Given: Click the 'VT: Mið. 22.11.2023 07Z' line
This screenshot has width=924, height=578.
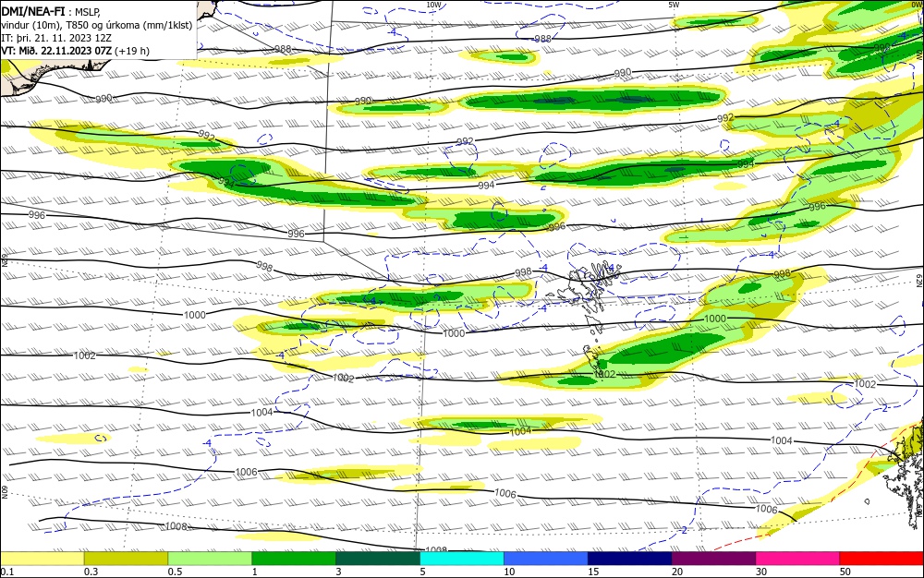Looking at the screenshot, I should (56, 51).
